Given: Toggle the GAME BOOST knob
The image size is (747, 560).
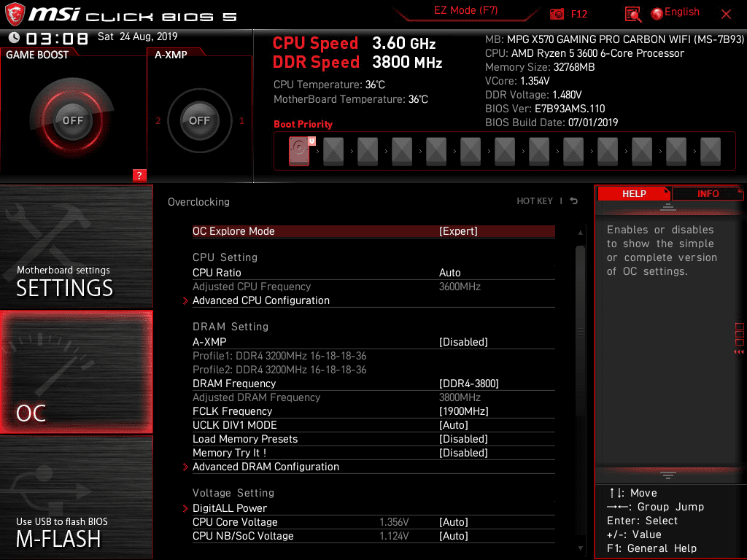Looking at the screenshot, I should click(x=72, y=120).
